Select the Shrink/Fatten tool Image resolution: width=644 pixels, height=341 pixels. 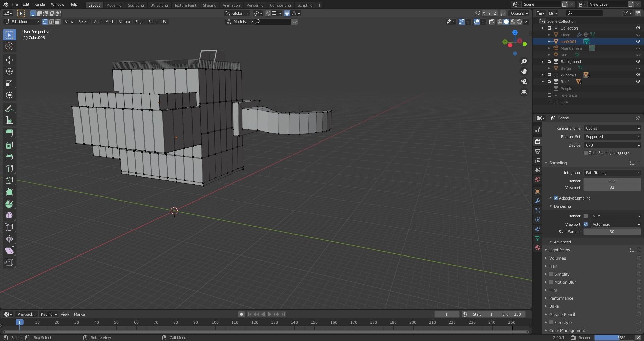(x=9, y=239)
